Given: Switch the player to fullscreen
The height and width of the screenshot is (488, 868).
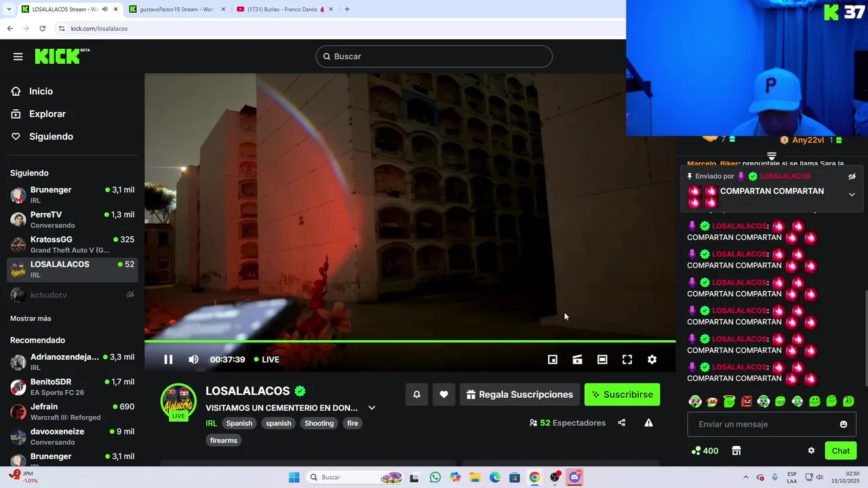Looking at the screenshot, I should (x=627, y=360).
